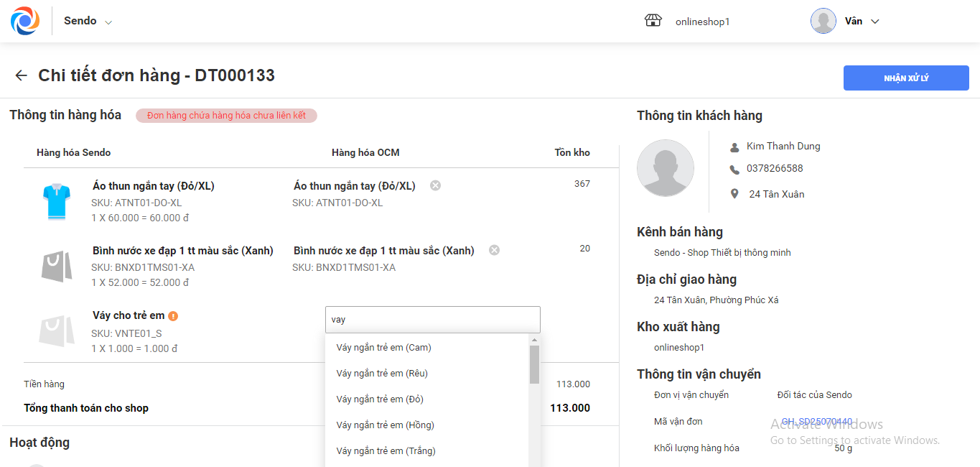Expand the Vân account menu
Image resolution: width=980 pixels, height=467 pixels.
pyautogui.click(x=874, y=22)
